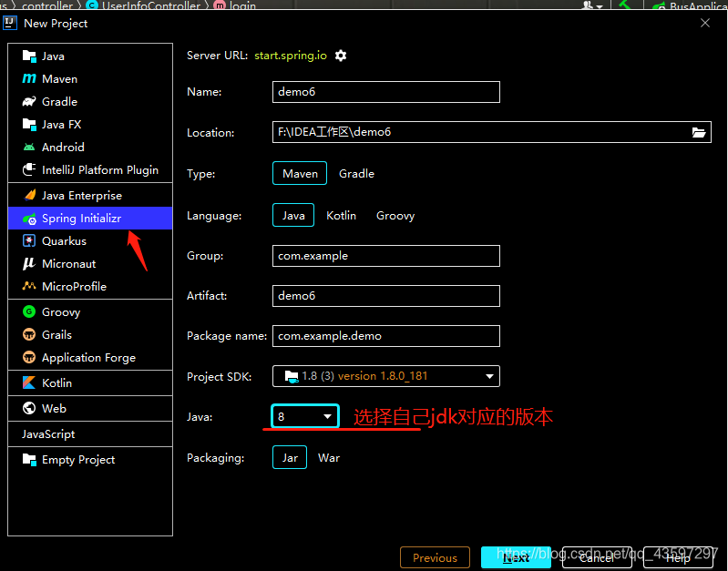This screenshot has height=571, width=728.
Task: Browse location with folder icon
Action: 699,132
